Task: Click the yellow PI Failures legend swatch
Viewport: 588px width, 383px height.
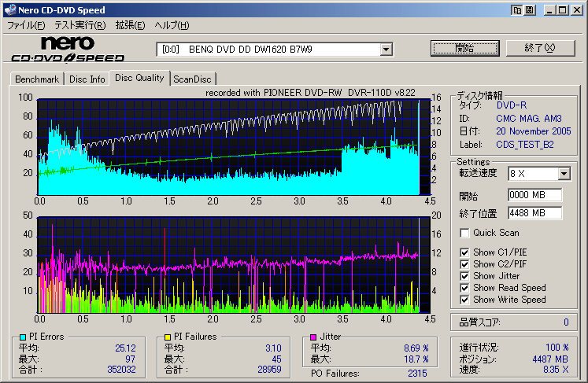Action: point(168,337)
